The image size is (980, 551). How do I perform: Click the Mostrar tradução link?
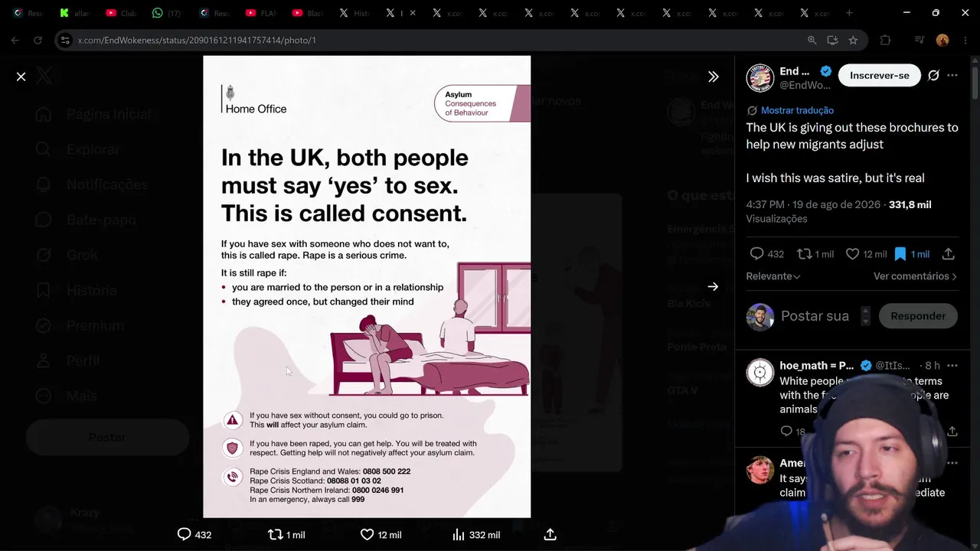coord(797,110)
